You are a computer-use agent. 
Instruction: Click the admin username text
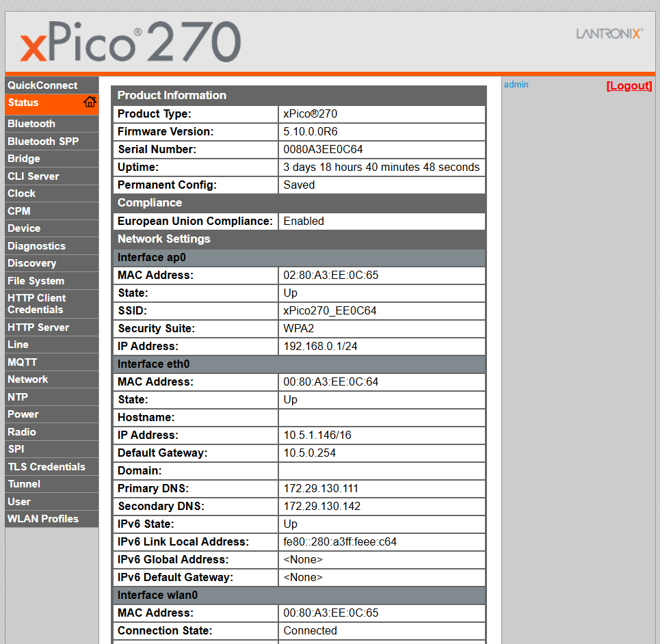click(x=516, y=84)
